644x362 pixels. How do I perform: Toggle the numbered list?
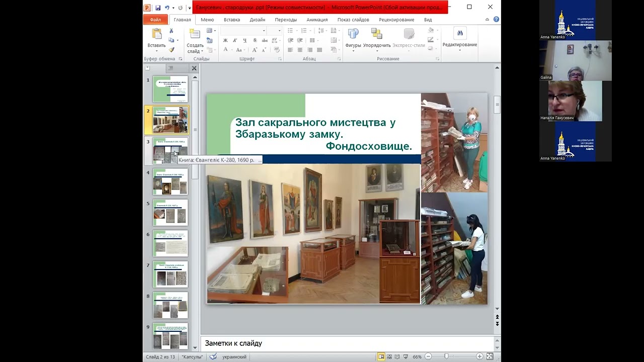pyautogui.click(x=303, y=31)
